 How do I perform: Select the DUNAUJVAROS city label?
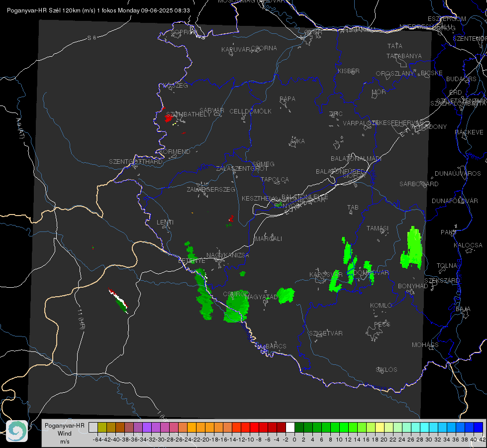[458, 174]
